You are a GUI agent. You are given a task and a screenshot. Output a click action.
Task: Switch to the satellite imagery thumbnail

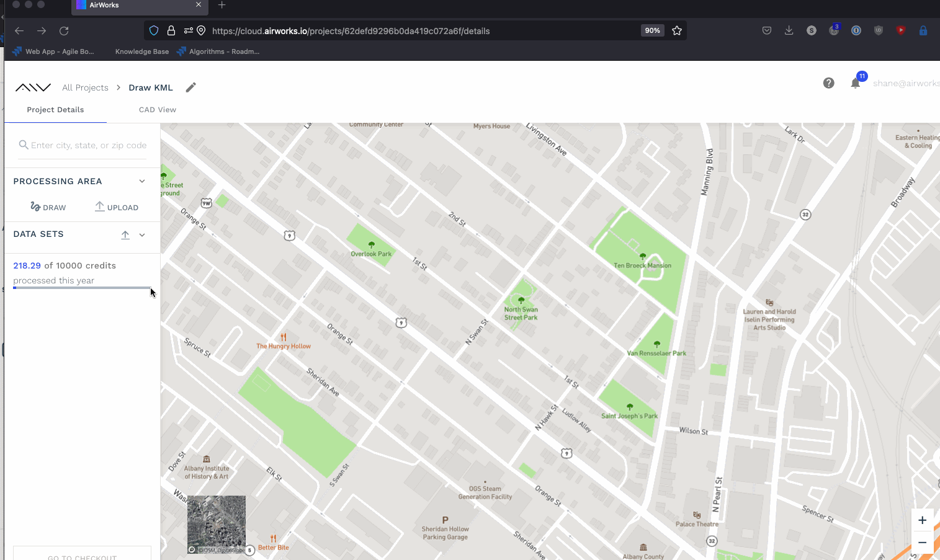217,525
